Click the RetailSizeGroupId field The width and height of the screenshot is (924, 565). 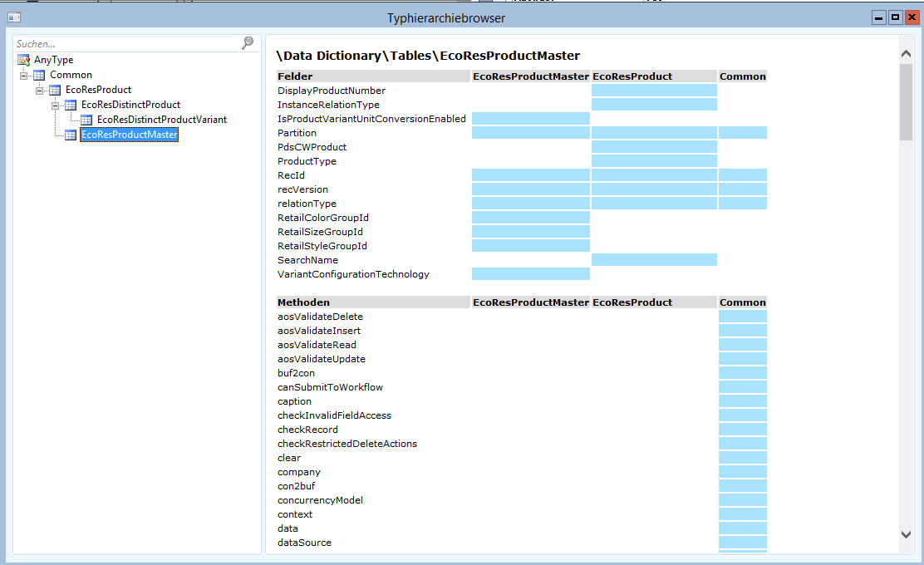[320, 232]
